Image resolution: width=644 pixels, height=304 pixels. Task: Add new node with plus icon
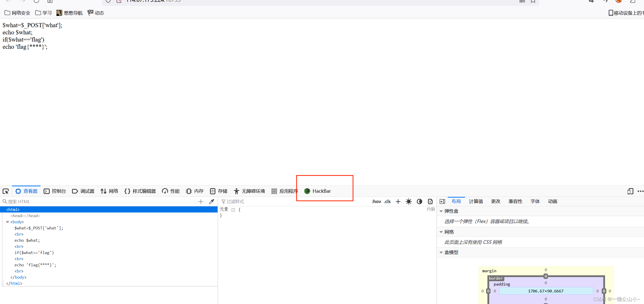click(x=201, y=202)
